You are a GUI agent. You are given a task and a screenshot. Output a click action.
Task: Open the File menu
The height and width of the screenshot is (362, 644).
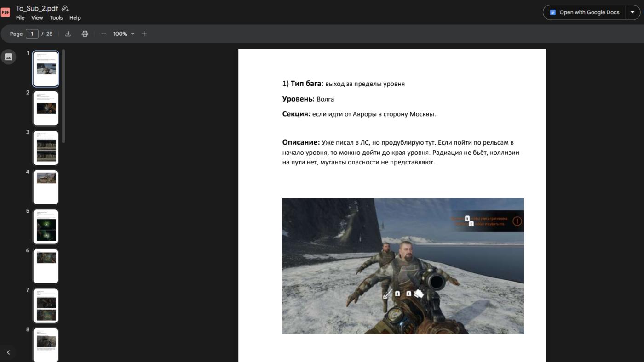20,18
